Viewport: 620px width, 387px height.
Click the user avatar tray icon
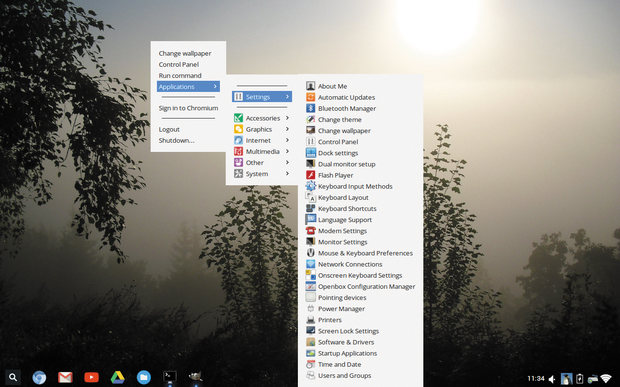click(567, 379)
